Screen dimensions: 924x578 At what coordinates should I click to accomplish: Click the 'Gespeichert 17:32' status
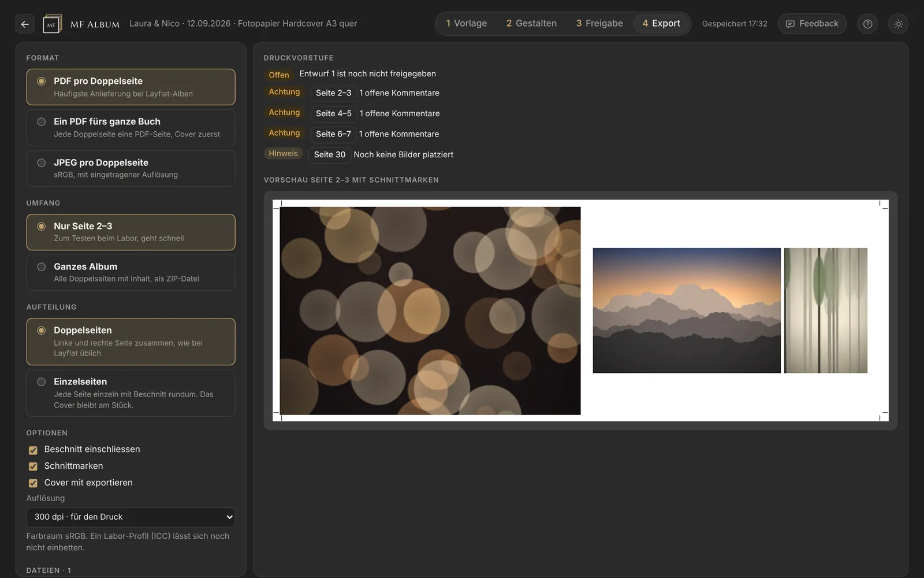coord(735,24)
